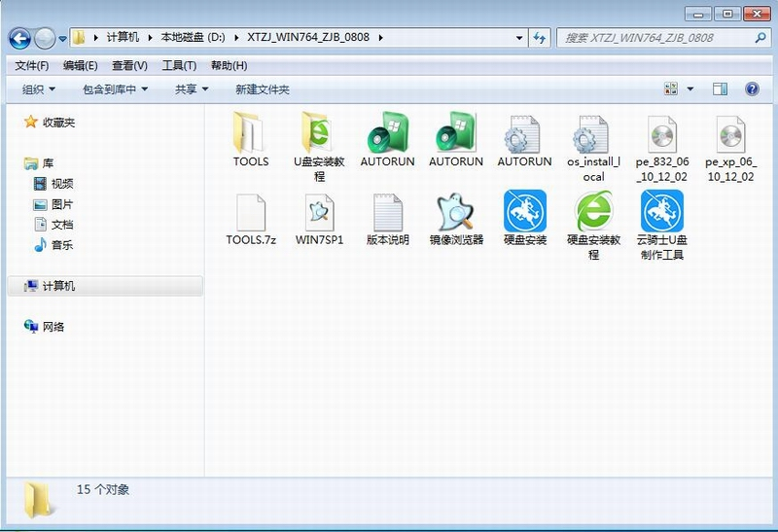The width and height of the screenshot is (778, 532).
Task: Open the 共享 dropdown
Action: tap(192, 89)
